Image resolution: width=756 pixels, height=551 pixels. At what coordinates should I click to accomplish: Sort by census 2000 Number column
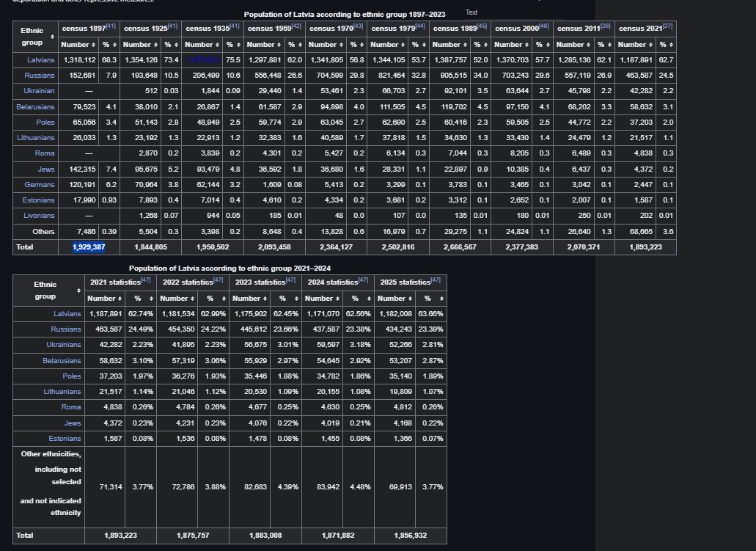[x=511, y=45]
